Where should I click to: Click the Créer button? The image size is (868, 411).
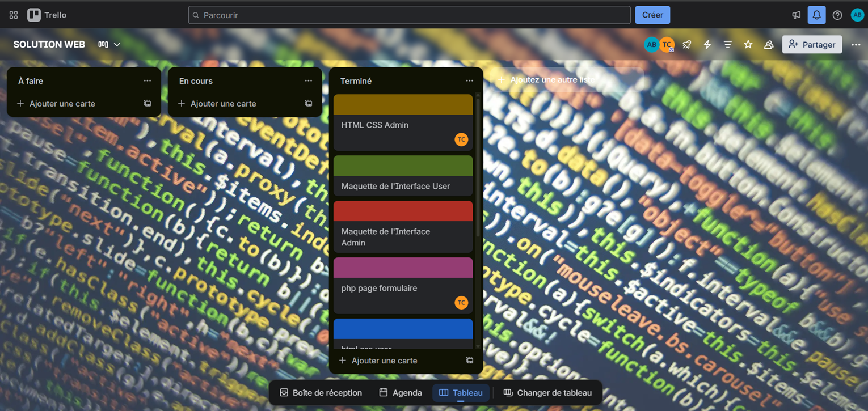(652, 15)
